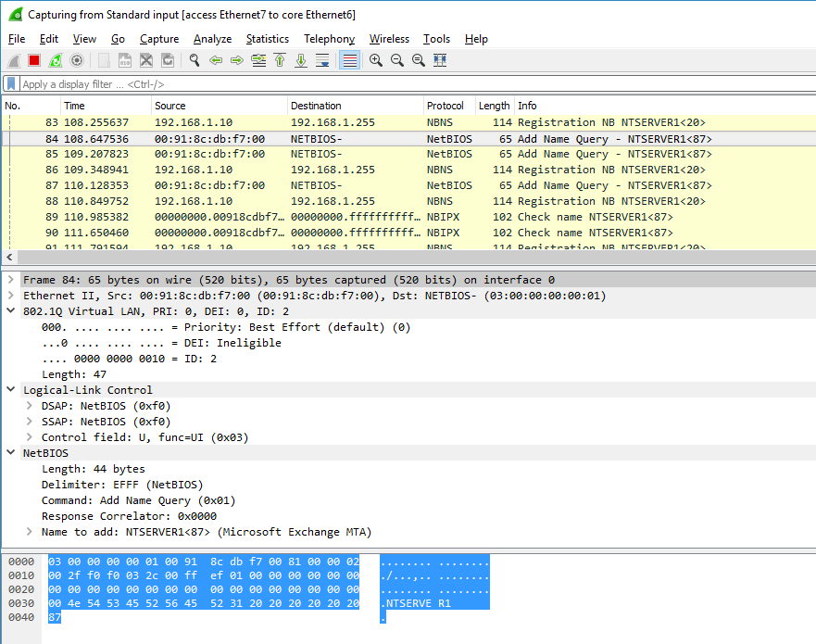
Task: Collapse the 802.1Q Virtual LAN node
Action: pos(10,310)
